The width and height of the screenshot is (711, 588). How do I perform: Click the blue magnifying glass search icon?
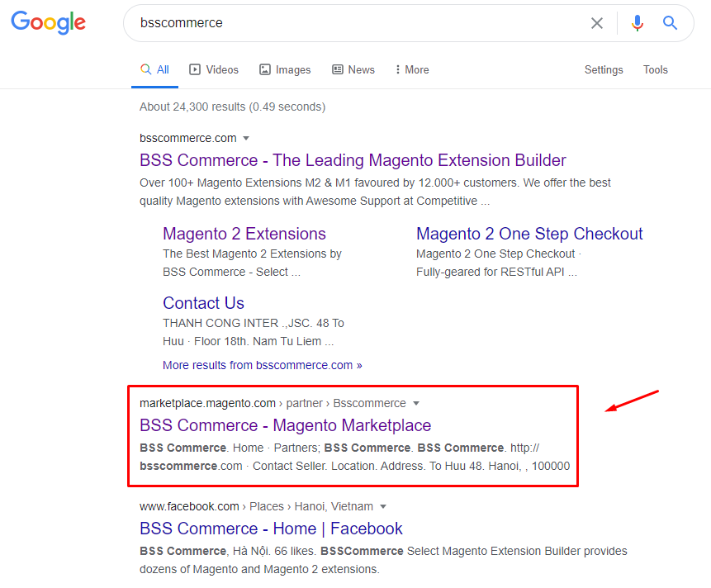pos(671,23)
